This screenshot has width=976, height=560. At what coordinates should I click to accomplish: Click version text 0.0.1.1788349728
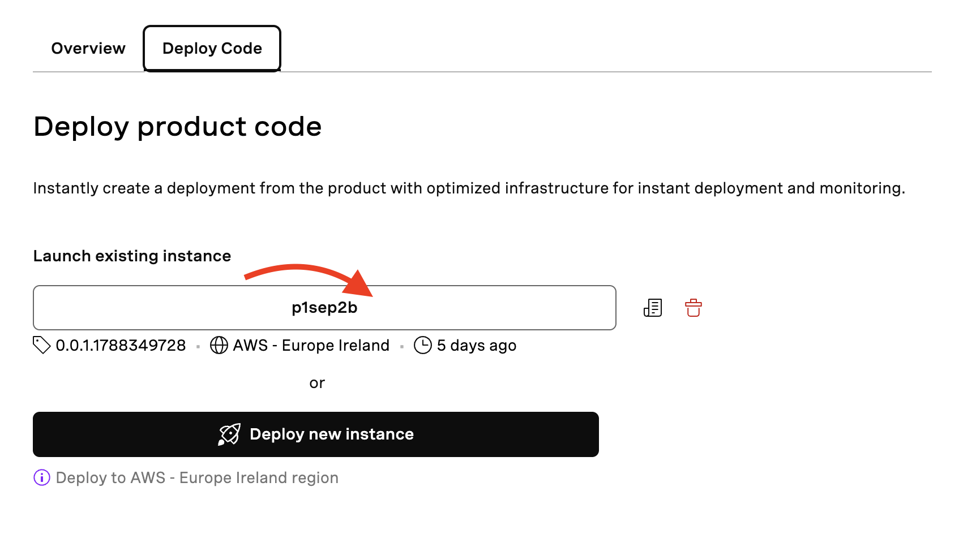click(121, 345)
